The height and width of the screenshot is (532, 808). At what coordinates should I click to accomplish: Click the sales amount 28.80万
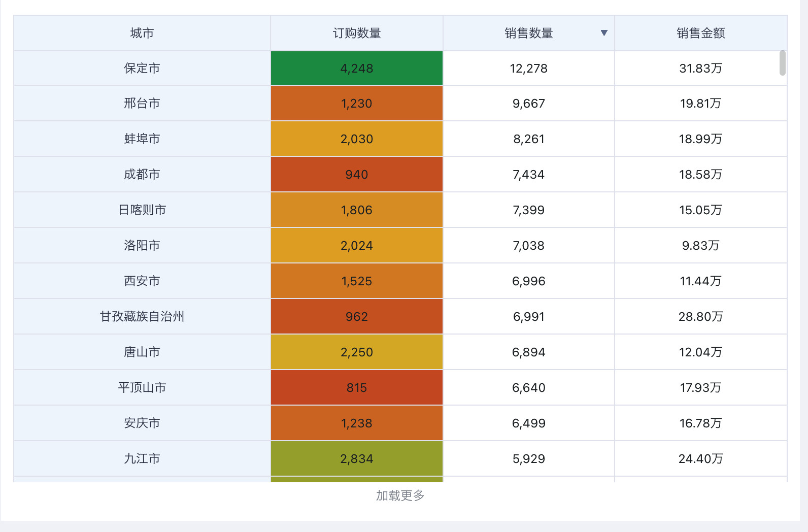[701, 317]
